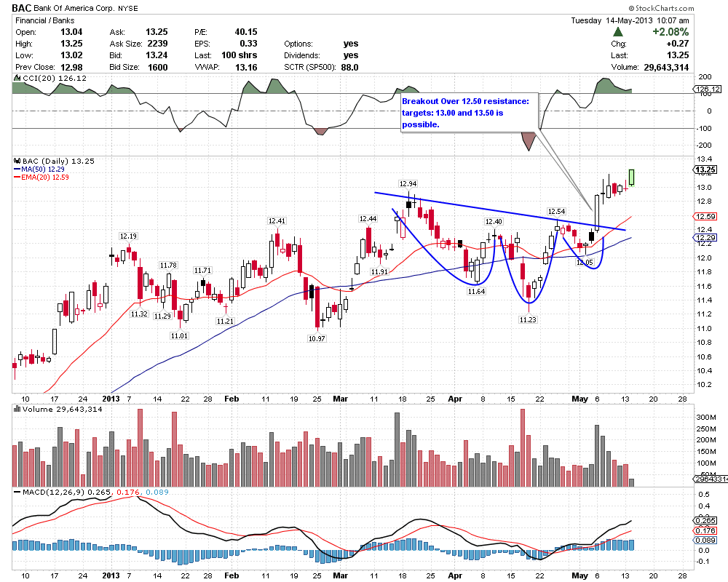Click the Last 100 shrs value
The width and height of the screenshot is (728, 582).
[x=239, y=55]
